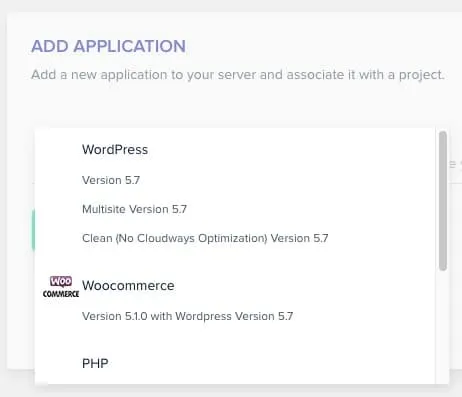
Task: Click the description text about adding application
Action: (238, 75)
